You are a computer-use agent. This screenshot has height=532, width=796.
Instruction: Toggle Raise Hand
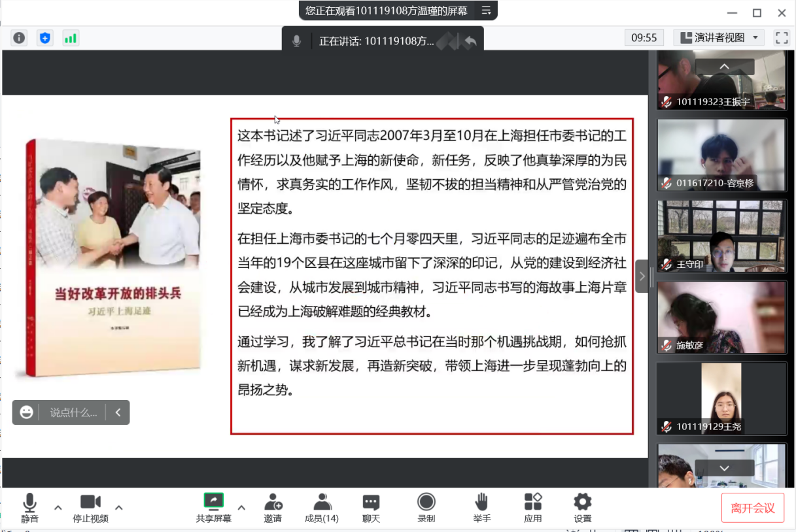481,508
